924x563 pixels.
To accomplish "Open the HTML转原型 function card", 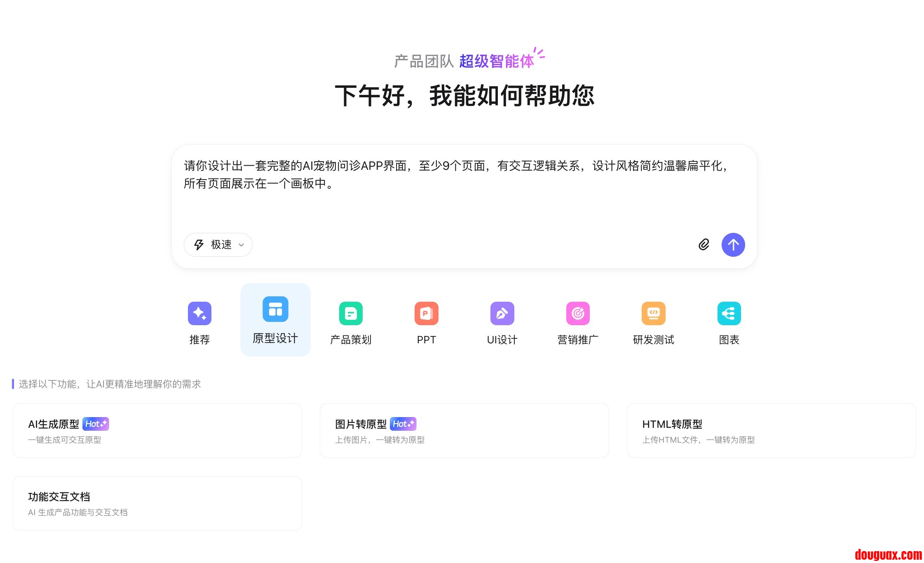I will click(771, 430).
